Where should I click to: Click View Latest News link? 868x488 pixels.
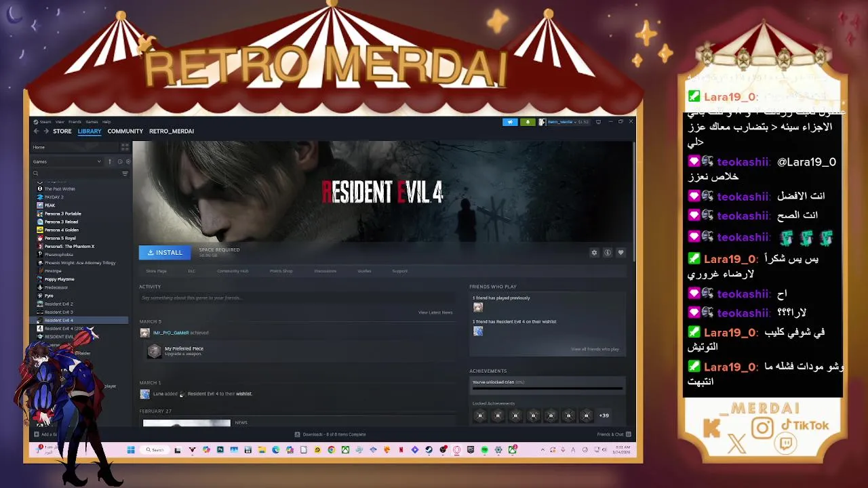[435, 312]
